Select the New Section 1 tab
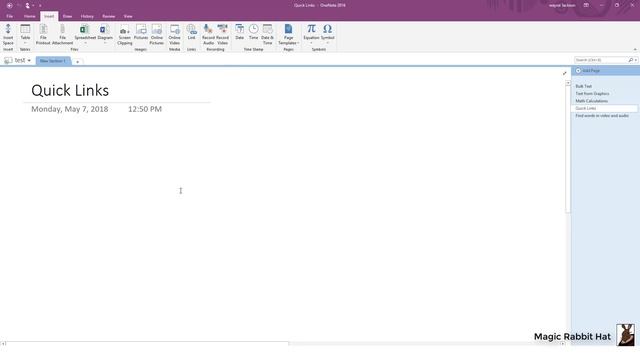 click(x=53, y=61)
